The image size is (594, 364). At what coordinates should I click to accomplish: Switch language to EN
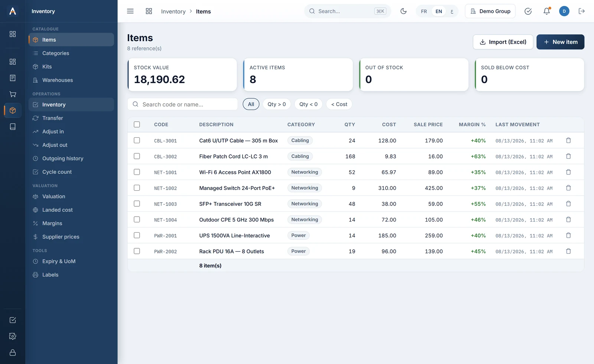(x=439, y=11)
